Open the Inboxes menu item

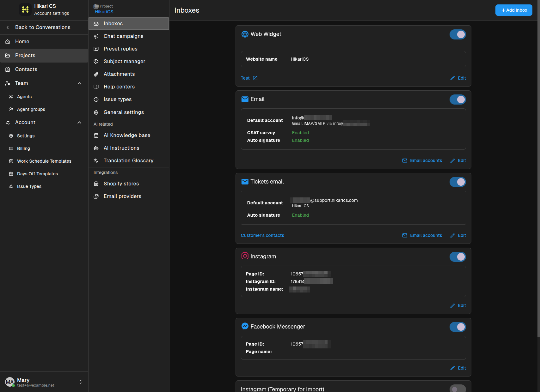click(129, 24)
